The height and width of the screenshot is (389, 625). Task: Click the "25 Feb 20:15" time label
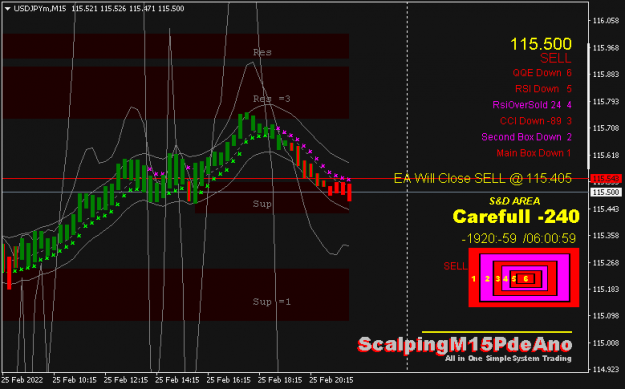331,380
